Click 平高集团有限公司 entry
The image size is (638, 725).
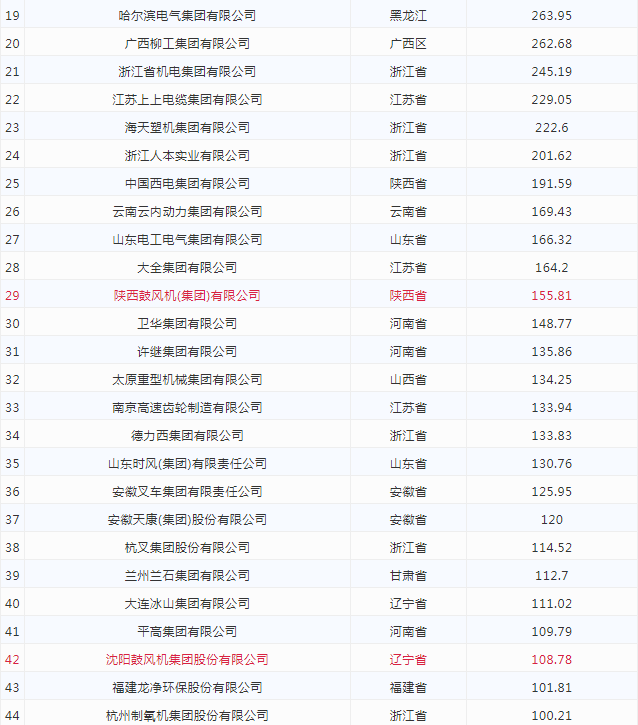pos(187,631)
